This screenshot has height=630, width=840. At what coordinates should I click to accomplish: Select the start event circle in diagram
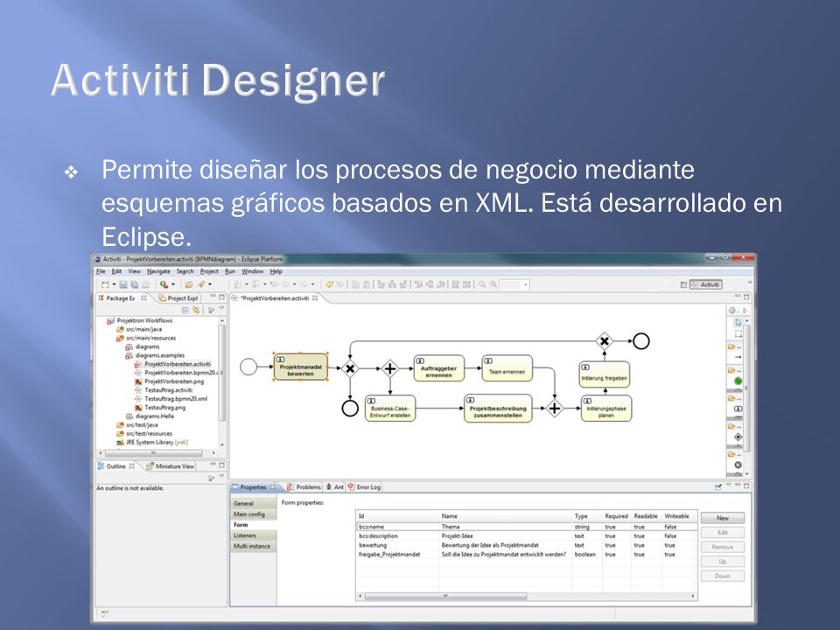click(248, 367)
